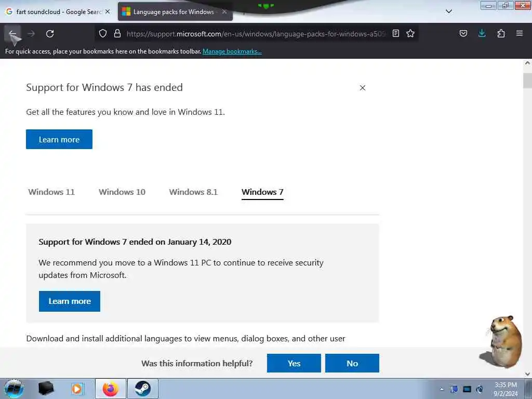Image resolution: width=532 pixels, height=399 pixels.
Task: Click Support for Windows 7 ended on January 14, 2020
Action: point(135,242)
